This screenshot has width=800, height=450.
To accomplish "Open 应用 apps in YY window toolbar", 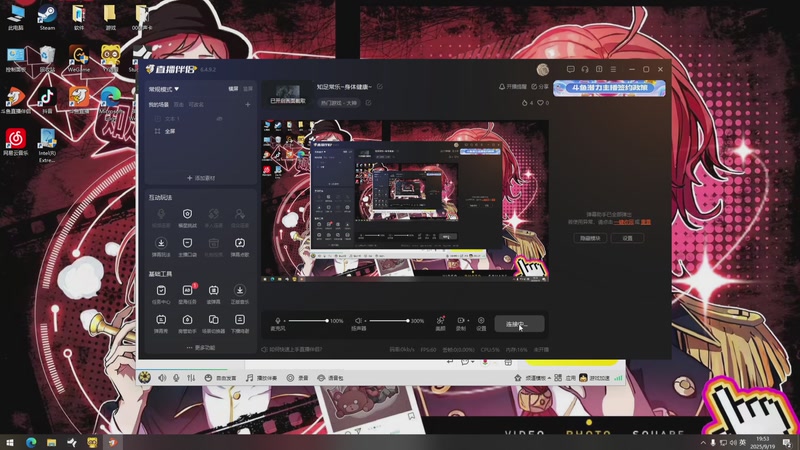I will [x=565, y=378].
